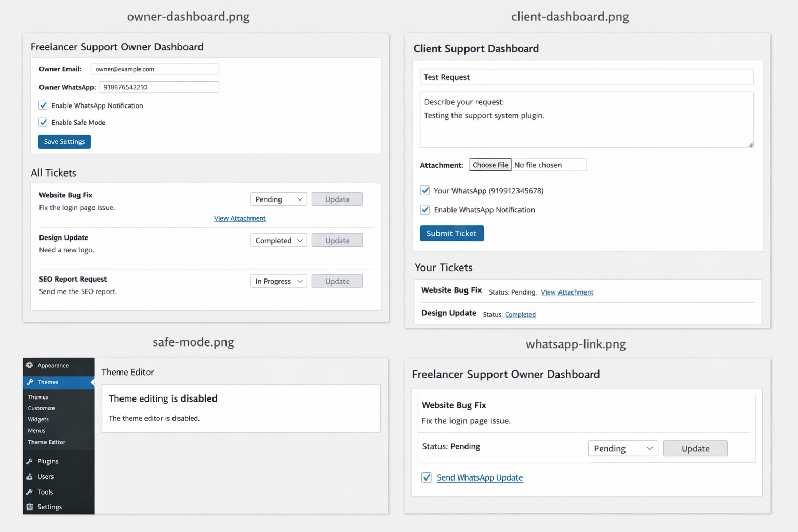Screen dimensions: 798x532
Task: Open Customize in the sidebar menu
Action: tap(41, 408)
